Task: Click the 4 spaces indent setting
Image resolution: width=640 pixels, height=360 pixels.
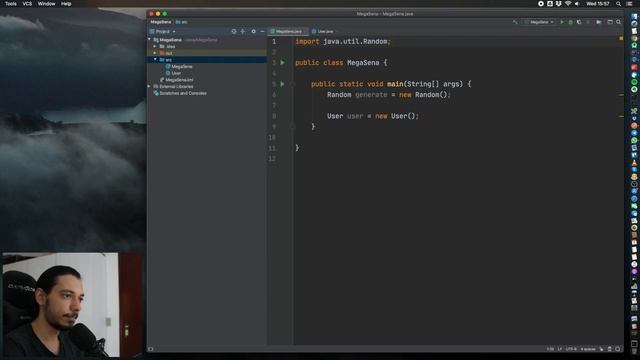Action: tap(587, 349)
